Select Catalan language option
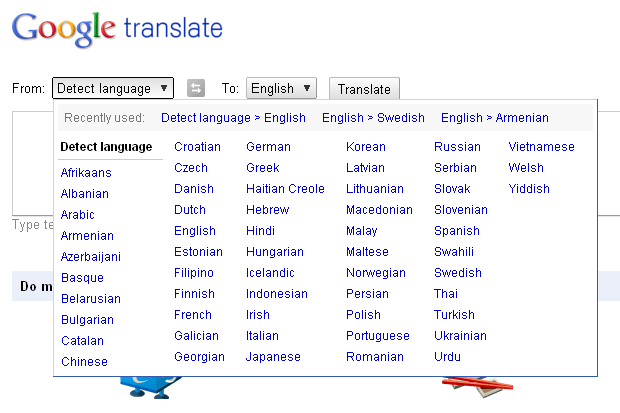This screenshot has height=413, width=620. (x=82, y=341)
